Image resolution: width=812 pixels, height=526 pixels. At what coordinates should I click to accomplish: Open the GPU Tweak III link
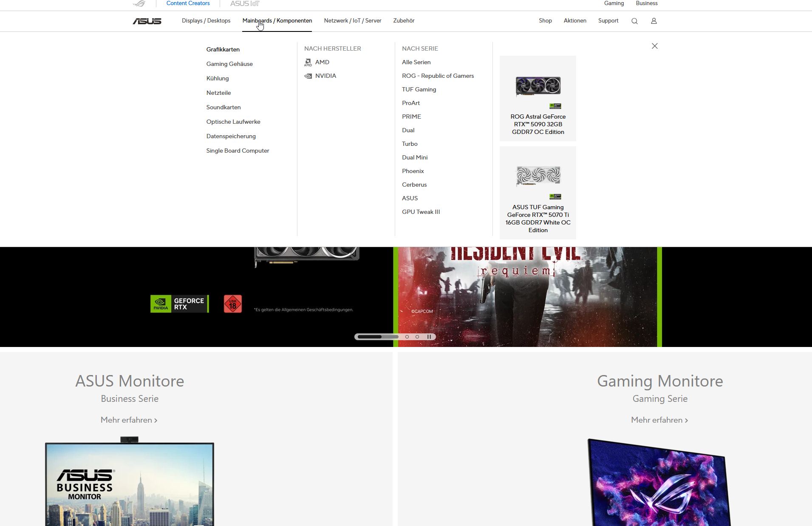click(x=421, y=212)
